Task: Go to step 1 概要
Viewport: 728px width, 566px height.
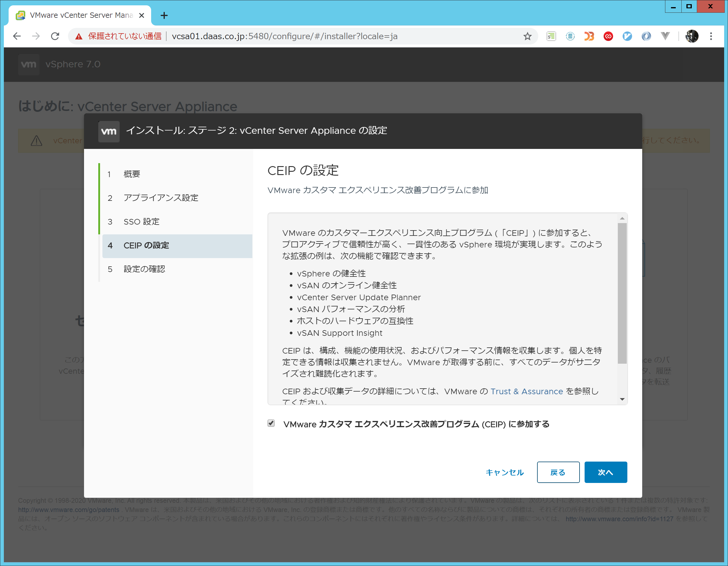Action: 177,174
